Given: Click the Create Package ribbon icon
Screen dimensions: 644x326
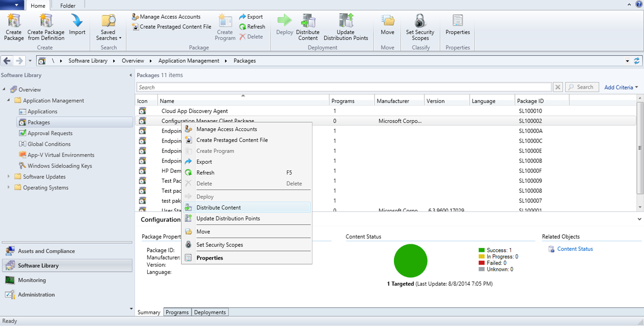Looking at the screenshot, I should pos(14,22).
